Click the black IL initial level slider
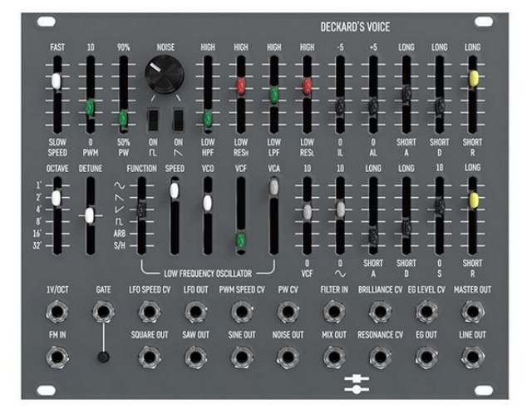The image size is (532, 414). [x=340, y=107]
